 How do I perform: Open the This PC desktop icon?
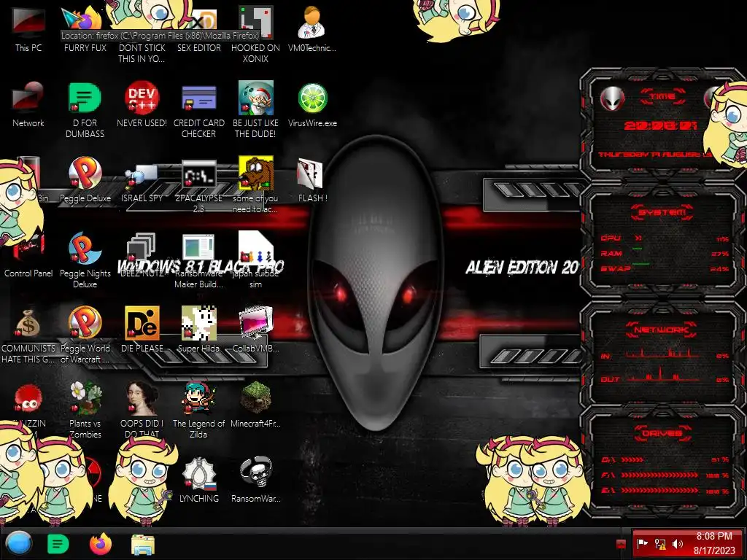[28, 29]
